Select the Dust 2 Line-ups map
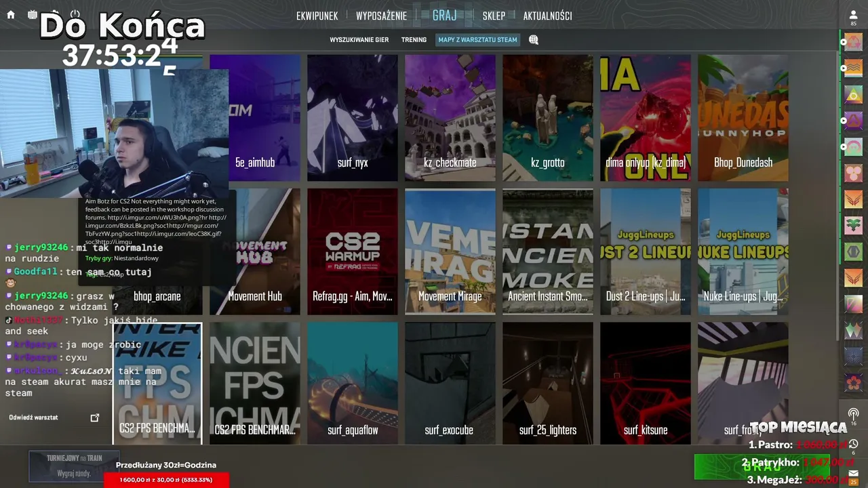 [646, 251]
